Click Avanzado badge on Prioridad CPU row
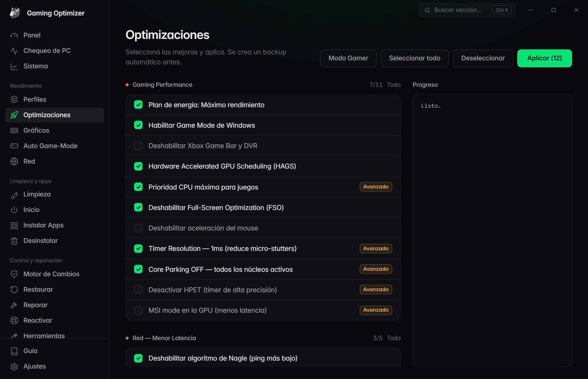This screenshot has width=588, height=379. tap(376, 187)
